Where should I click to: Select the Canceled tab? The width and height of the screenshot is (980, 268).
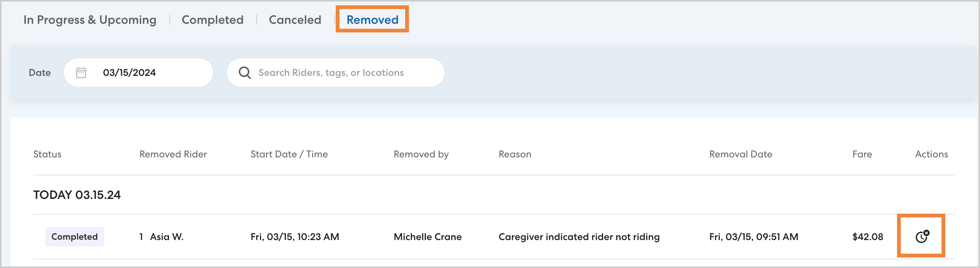pos(295,20)
